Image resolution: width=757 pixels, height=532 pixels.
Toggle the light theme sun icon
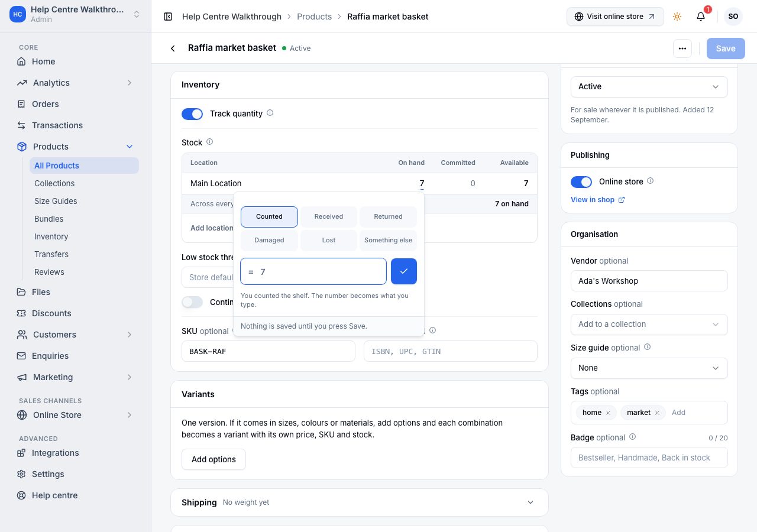click(677, 17)
